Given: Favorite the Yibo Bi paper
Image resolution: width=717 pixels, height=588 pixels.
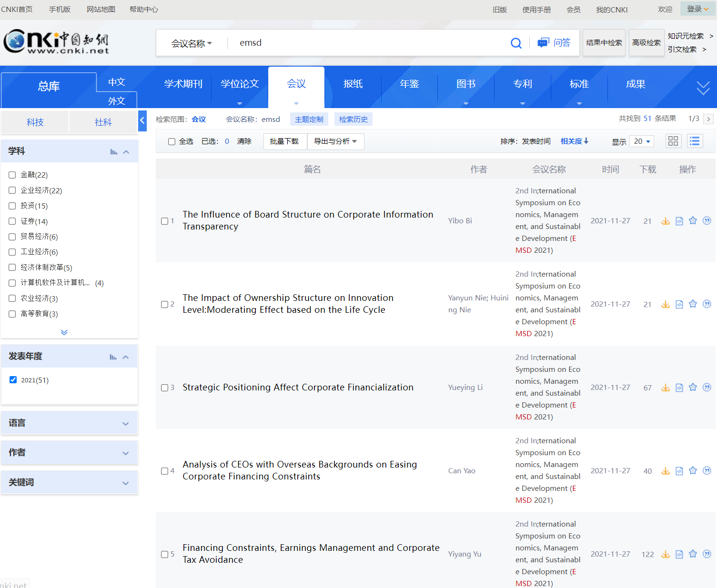Looking at the screenshot, I should pyautogui.click(x=693, y=220).
